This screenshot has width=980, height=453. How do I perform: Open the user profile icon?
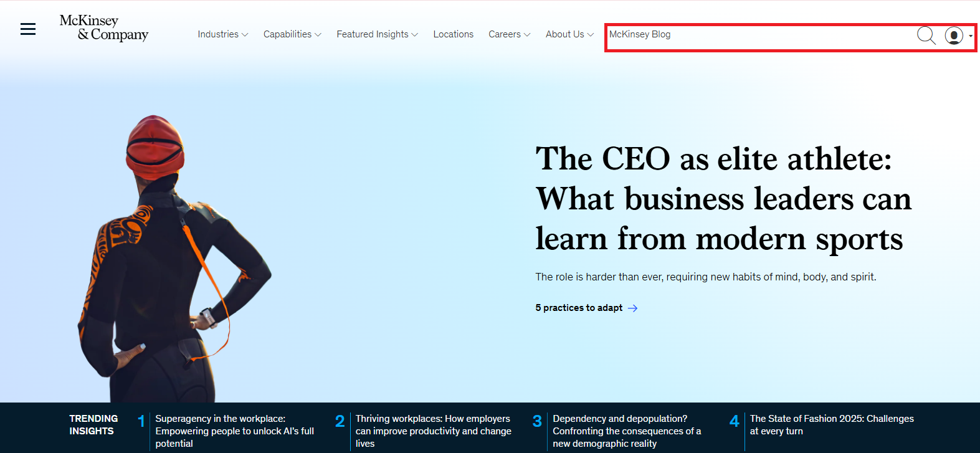[953, 36]
